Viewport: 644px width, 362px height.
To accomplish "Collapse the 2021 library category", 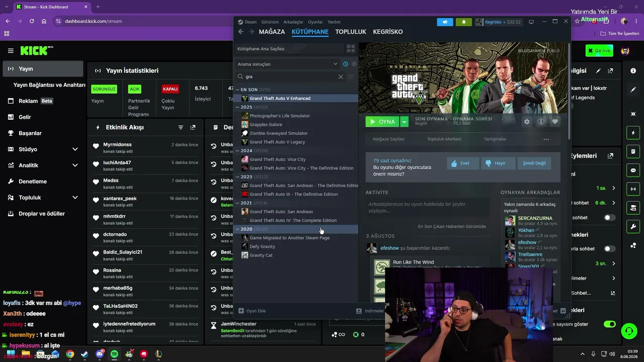I will [237, 203].
